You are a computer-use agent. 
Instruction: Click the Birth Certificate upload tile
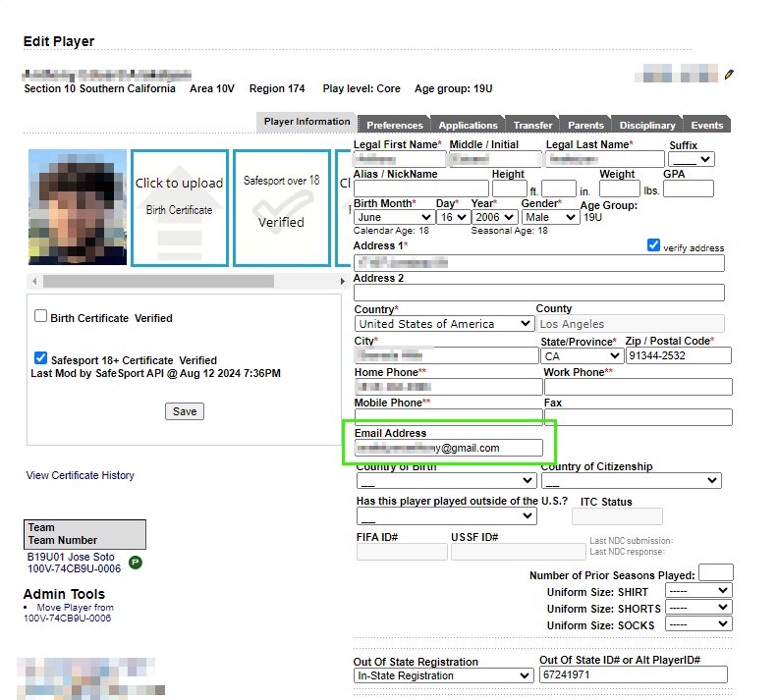tap(180, 207)
